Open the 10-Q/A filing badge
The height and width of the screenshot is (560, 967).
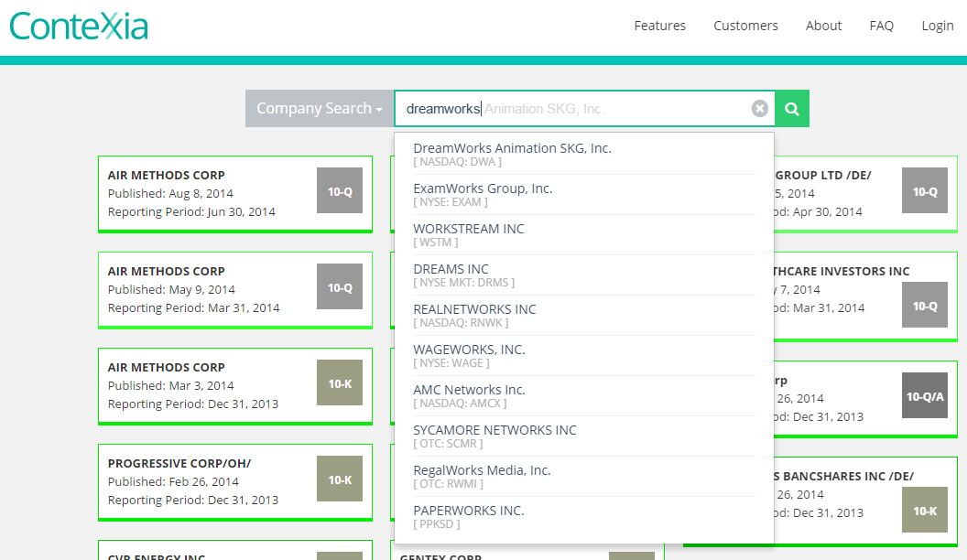[925, 395]
